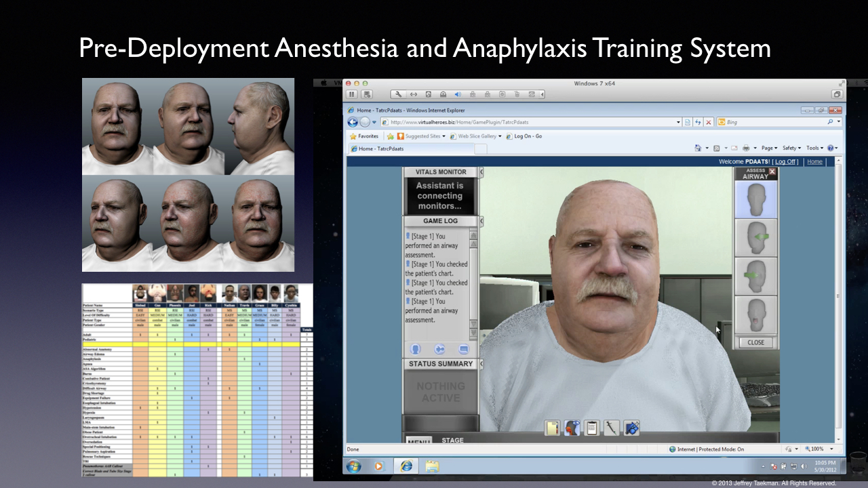The image size is (868, 488).
Task: Select the head with right-pointing green arrow
Action: click(755, 277)
